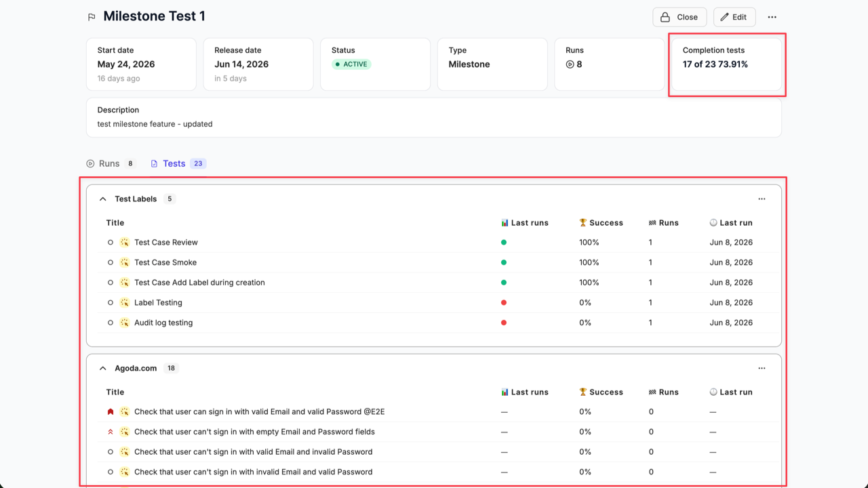Open the invalid Email and valid Password test

tap(253, 472)
